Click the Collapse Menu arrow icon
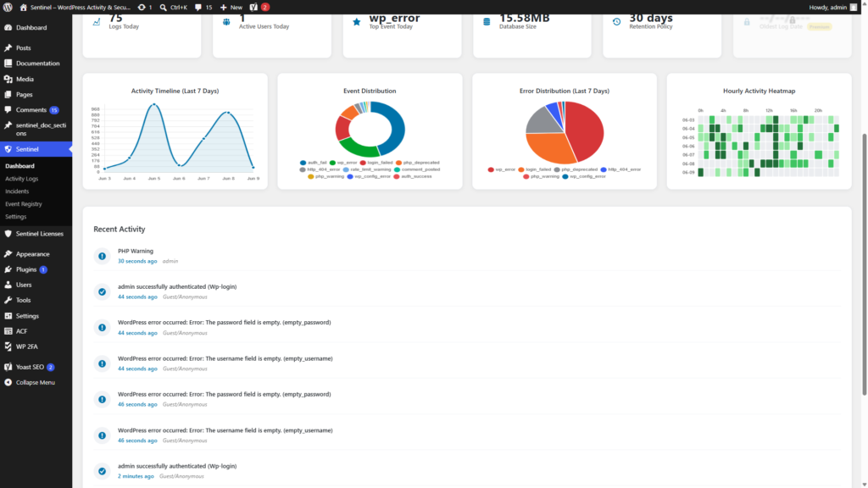The image size is (868, 488). coord(8,382)
